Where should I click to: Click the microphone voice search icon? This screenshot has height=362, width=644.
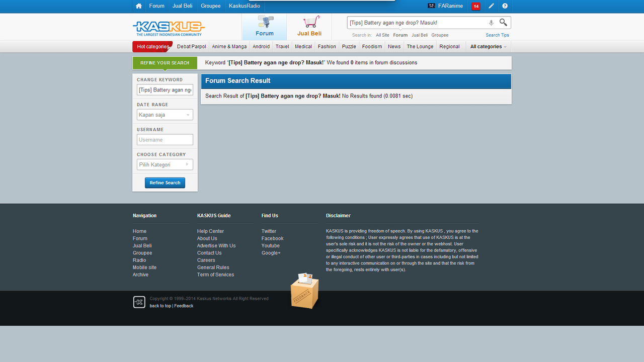point(491,23)
